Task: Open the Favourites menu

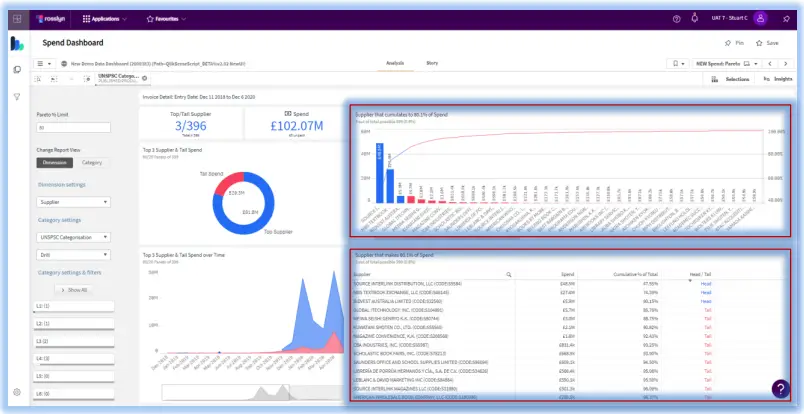Action: [166, 19]
